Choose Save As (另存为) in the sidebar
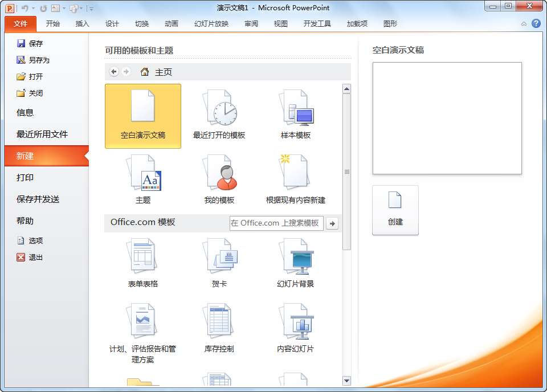The width and height of the screenshot is (547, 392). click(x=33, y=60)
